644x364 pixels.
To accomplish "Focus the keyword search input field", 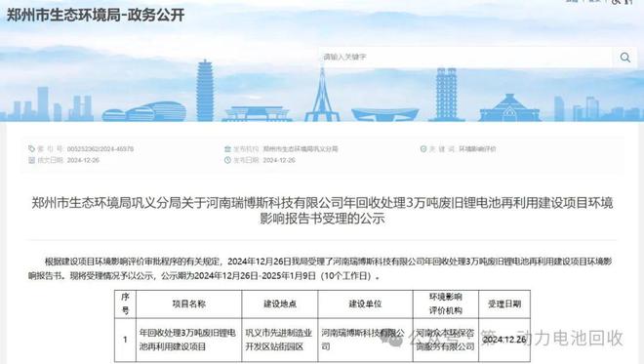I will (465, 58).
